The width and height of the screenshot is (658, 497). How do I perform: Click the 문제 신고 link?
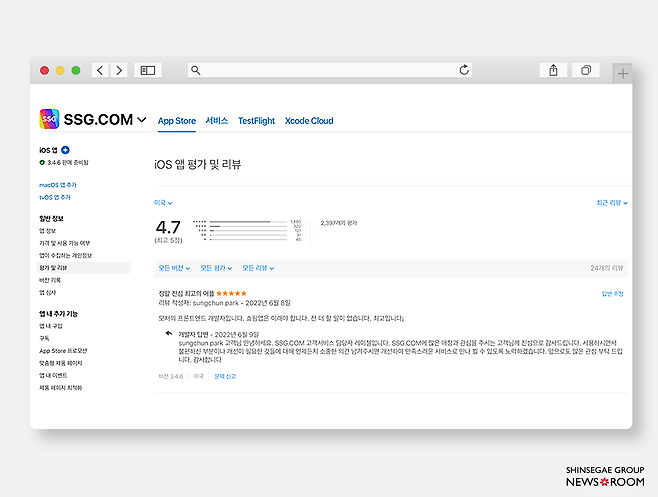(227, 377)
